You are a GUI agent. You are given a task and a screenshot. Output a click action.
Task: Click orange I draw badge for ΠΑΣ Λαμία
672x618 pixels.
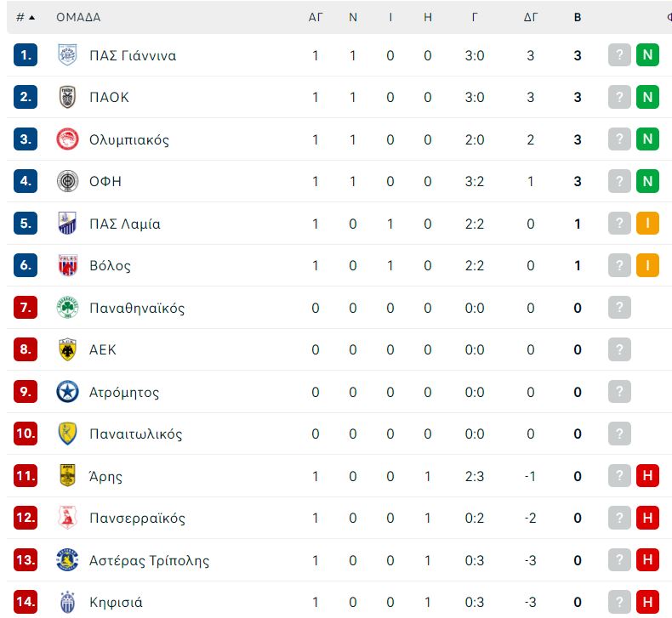point(647,223)
